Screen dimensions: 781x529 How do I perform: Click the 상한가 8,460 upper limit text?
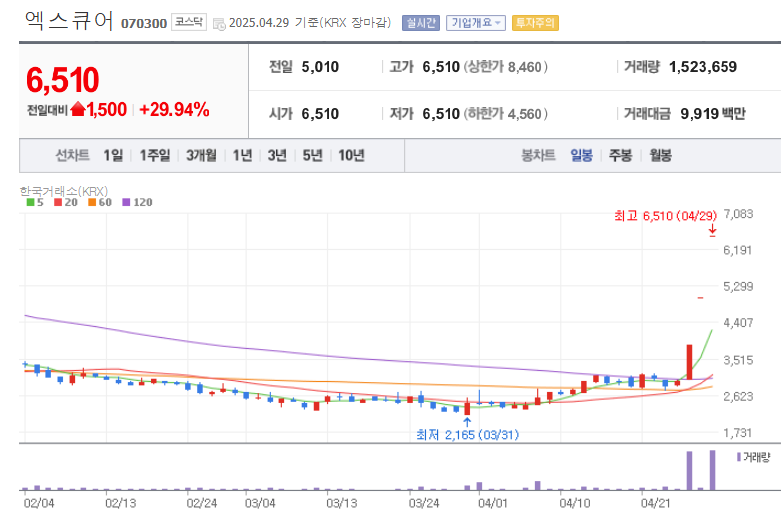tap(506, 67)
